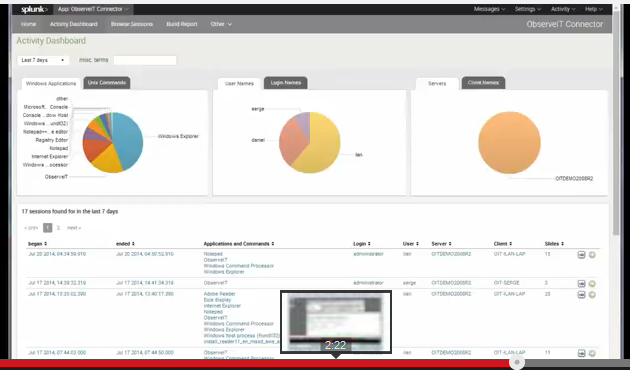The height and width of the screenshot is (370, 630).
Task: Switch to the Unix Commands tab
Action: 106,83
